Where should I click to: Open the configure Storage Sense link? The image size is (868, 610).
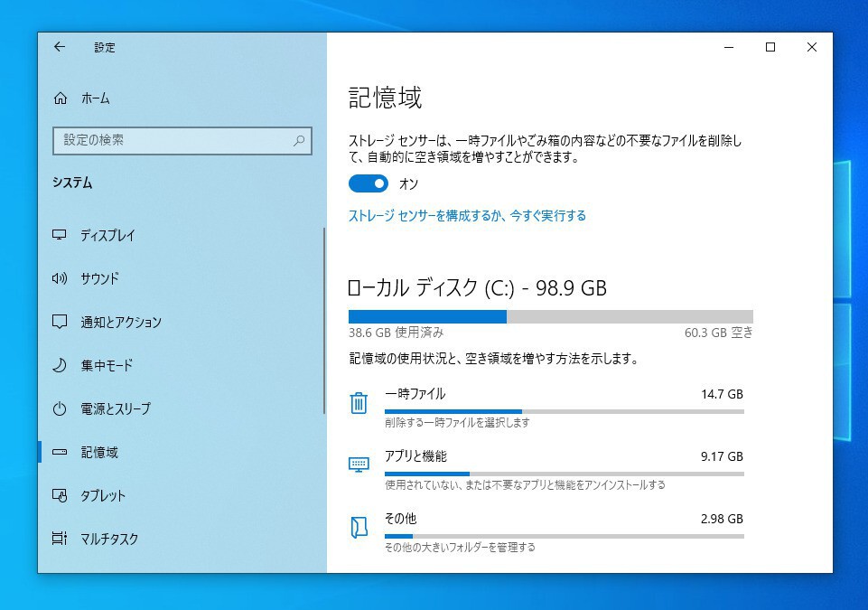click(x=467, y=215)
